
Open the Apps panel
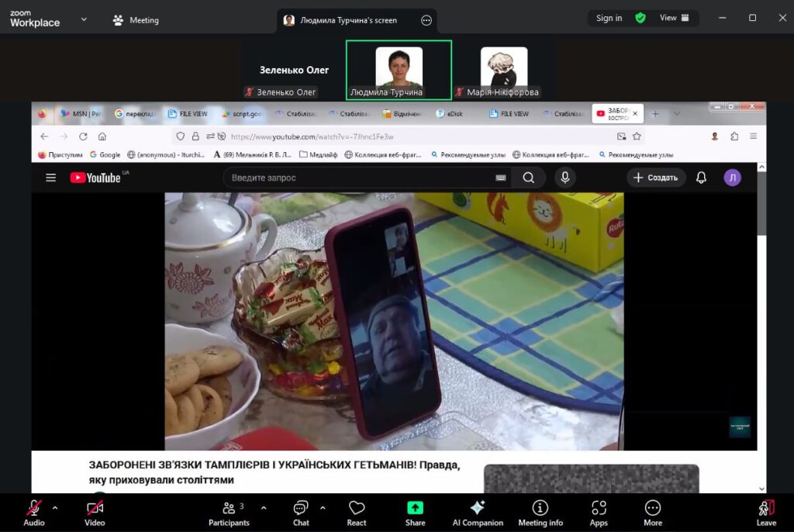tap(599, 509)
